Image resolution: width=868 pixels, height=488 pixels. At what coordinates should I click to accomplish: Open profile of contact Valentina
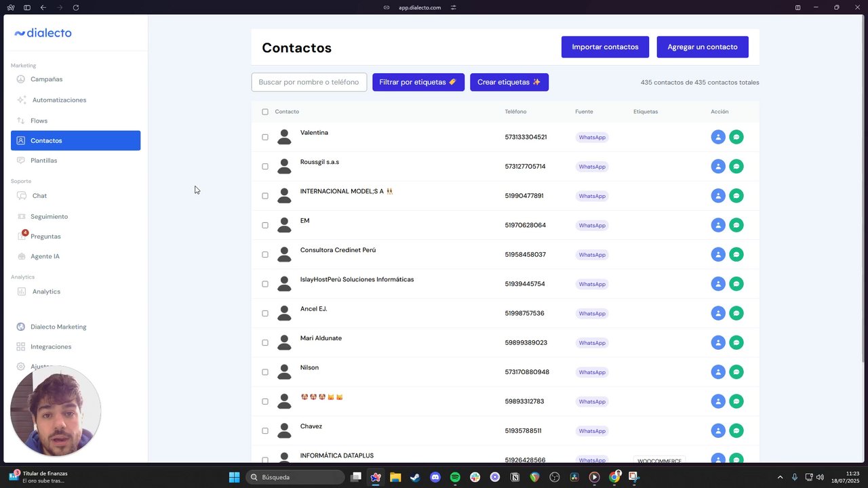718,137
